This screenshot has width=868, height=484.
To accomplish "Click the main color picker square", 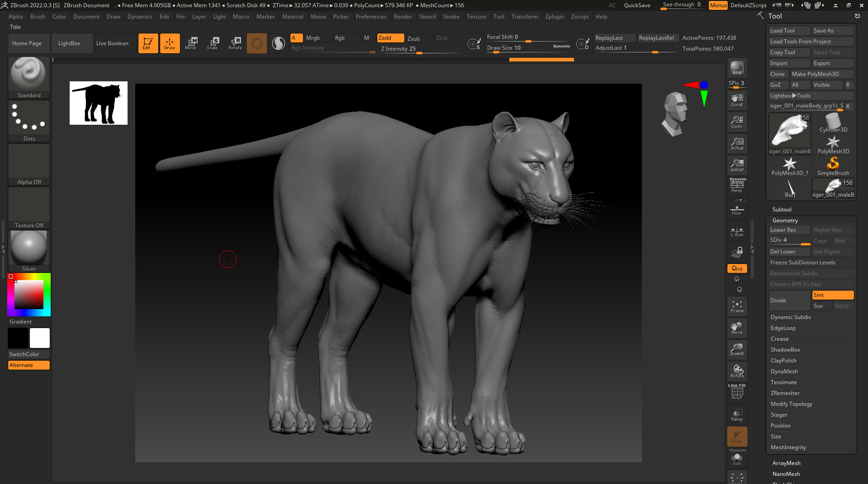I will pyautogui.click(x=29, y=295).
